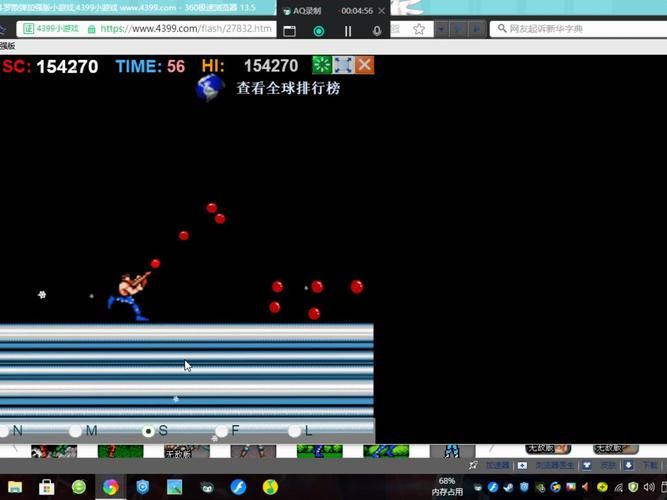Click the red horn icon in the system tray
Viewport: 667px width, 500px height.
click(586, 487)
